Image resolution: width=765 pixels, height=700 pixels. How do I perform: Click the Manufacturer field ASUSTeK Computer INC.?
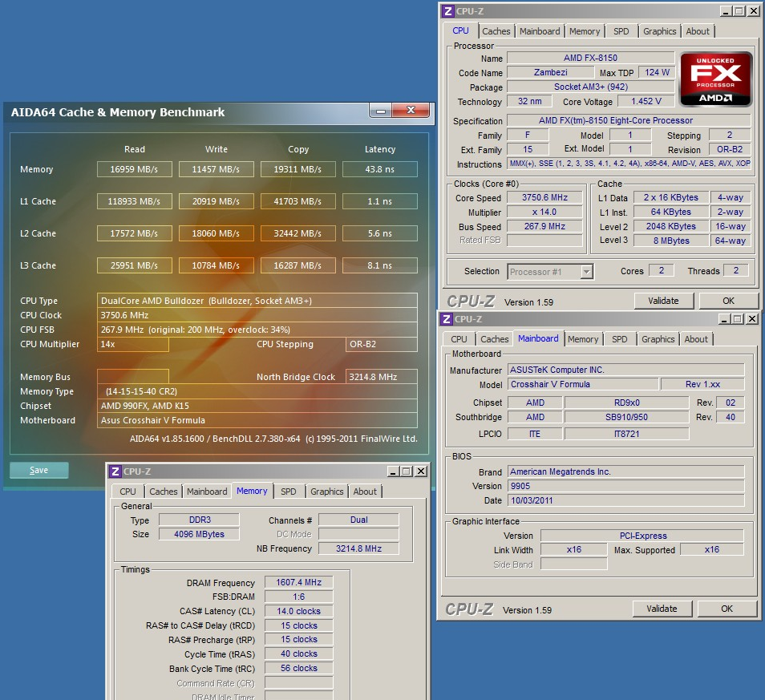(x=626, y=370)
